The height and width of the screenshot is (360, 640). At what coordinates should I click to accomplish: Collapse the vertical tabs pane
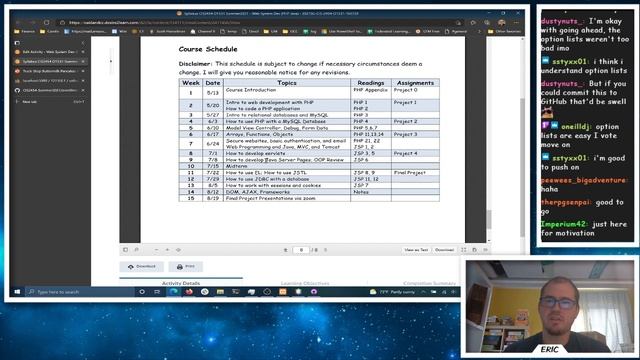click(83, 42)
